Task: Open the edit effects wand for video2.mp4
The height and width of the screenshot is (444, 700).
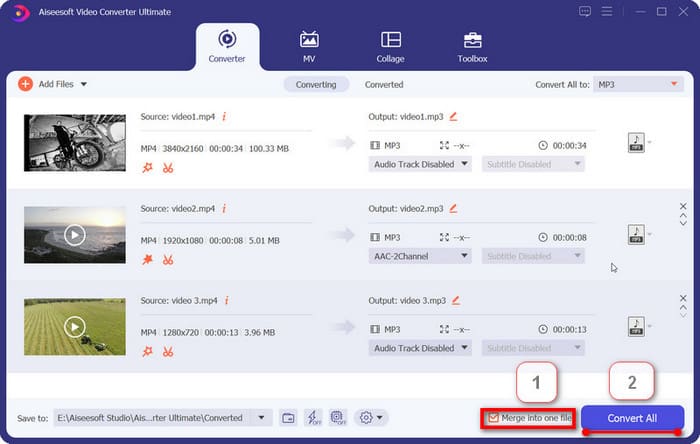Action: click(147, 260)
